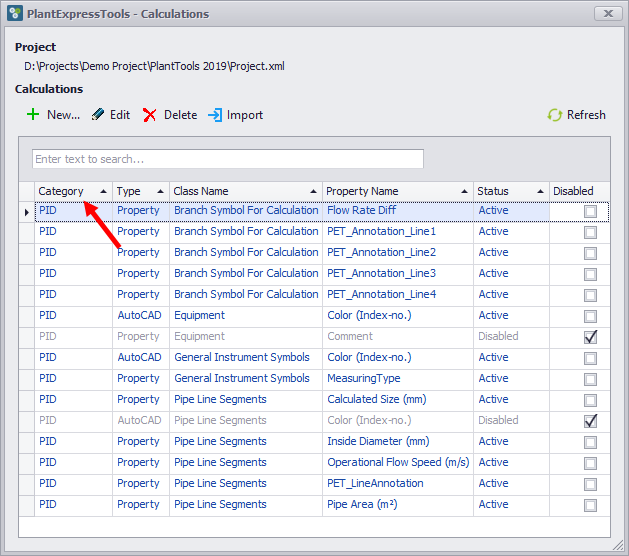
Task: Click the Edit pencil icon
Action: tap(98, 115)
